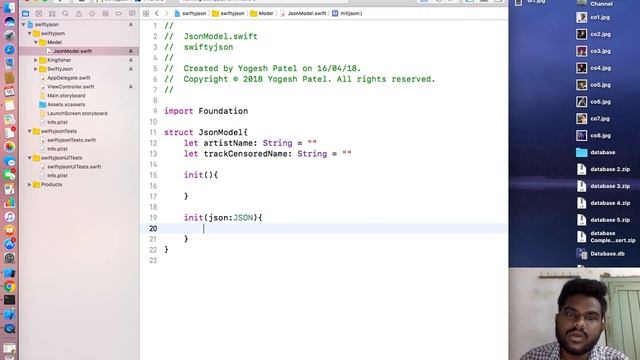
Task: Select co7.jpg on desktop
Action: tap(593, 119)
